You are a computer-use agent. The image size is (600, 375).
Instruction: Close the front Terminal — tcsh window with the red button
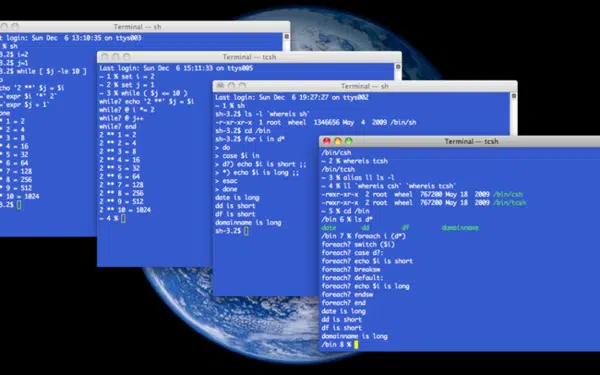point(326,141)
